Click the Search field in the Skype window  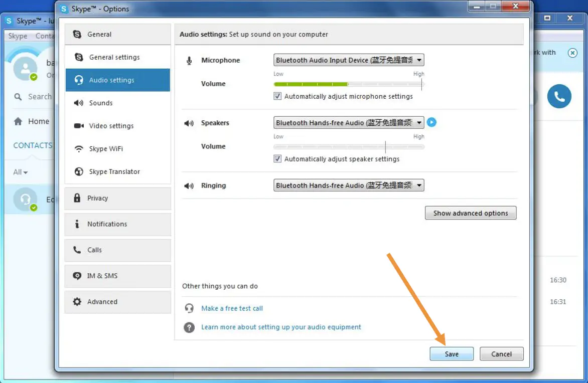coord(40,97)
